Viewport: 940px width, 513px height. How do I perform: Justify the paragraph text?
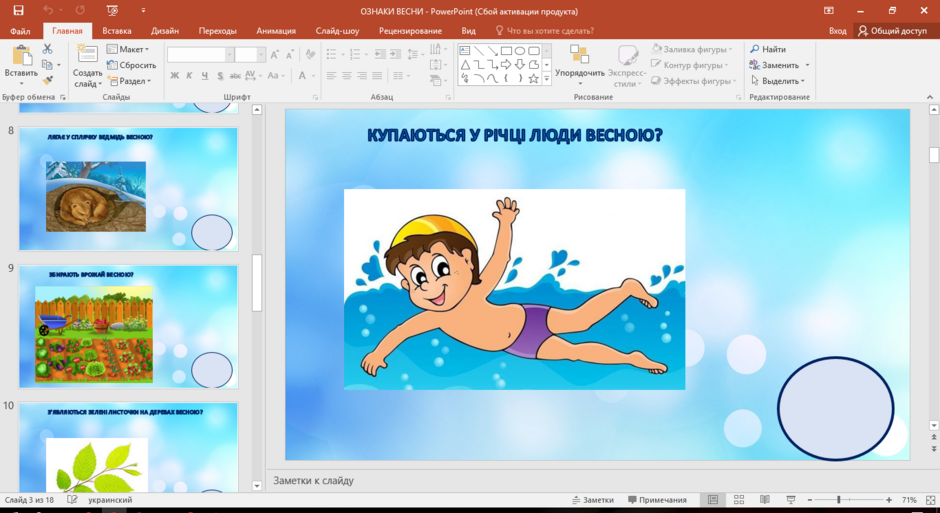point(377,76)
